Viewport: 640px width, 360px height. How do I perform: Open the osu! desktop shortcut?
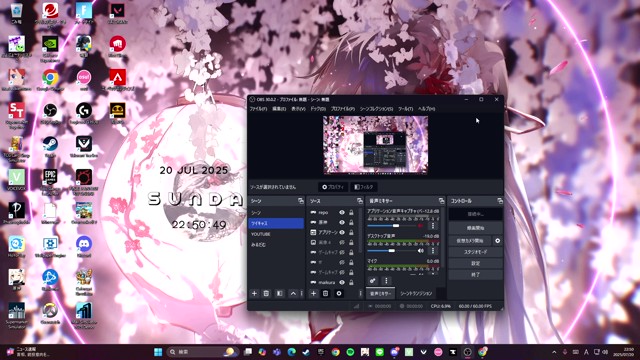coord(84,79)
